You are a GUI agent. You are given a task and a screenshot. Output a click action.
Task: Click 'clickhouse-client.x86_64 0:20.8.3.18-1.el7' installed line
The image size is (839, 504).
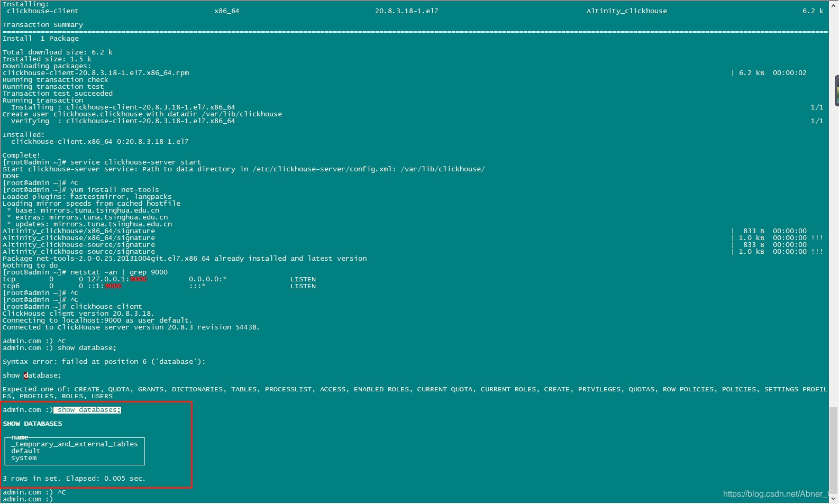pyautogui.click(x=100, y=142)
